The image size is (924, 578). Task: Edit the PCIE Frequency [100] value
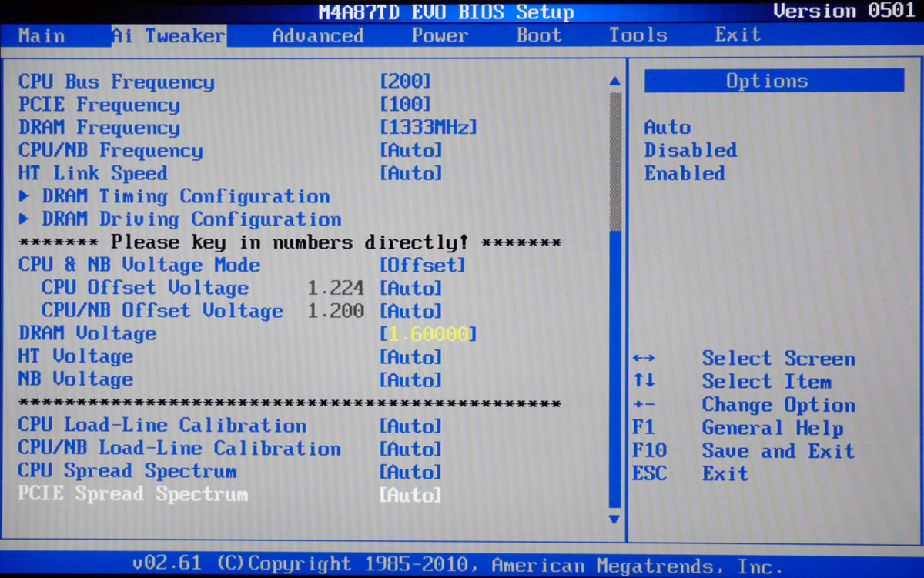click(406, 105)
